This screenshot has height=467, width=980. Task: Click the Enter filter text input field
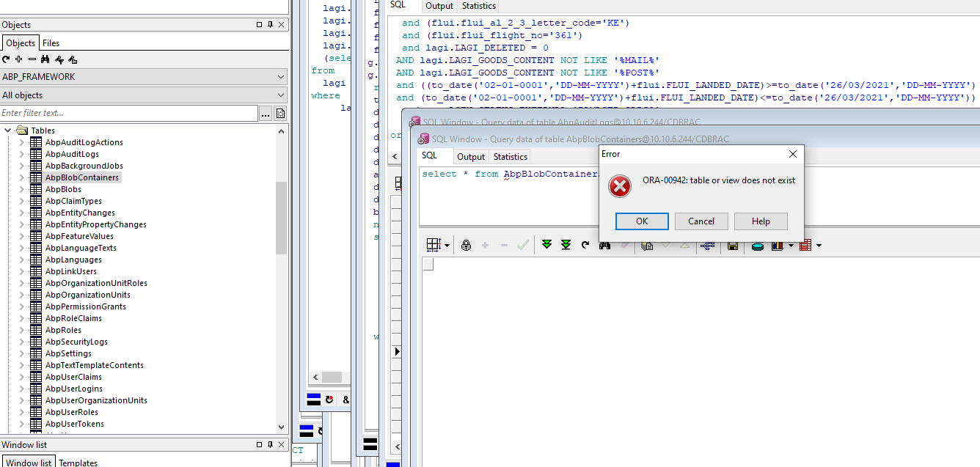128,113
